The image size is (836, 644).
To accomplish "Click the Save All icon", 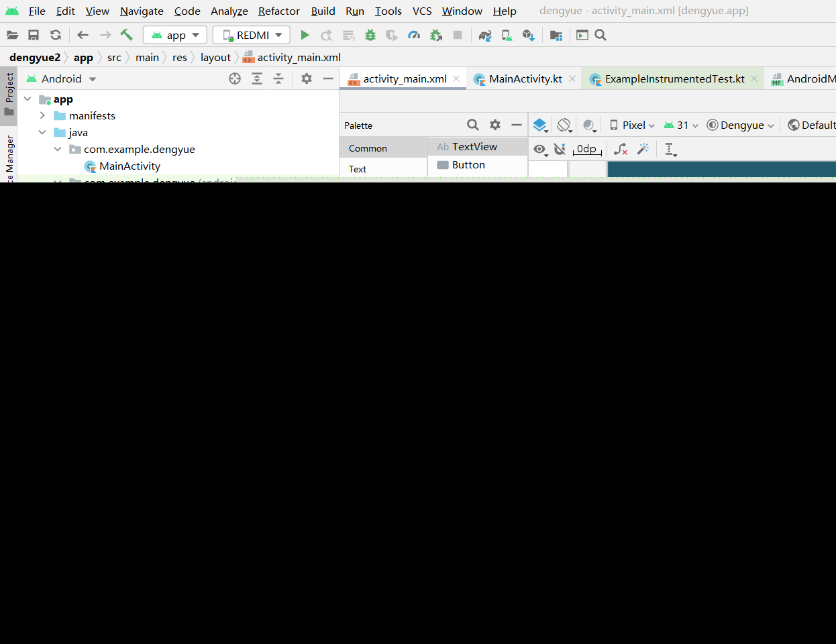I will tap(34, 35).
